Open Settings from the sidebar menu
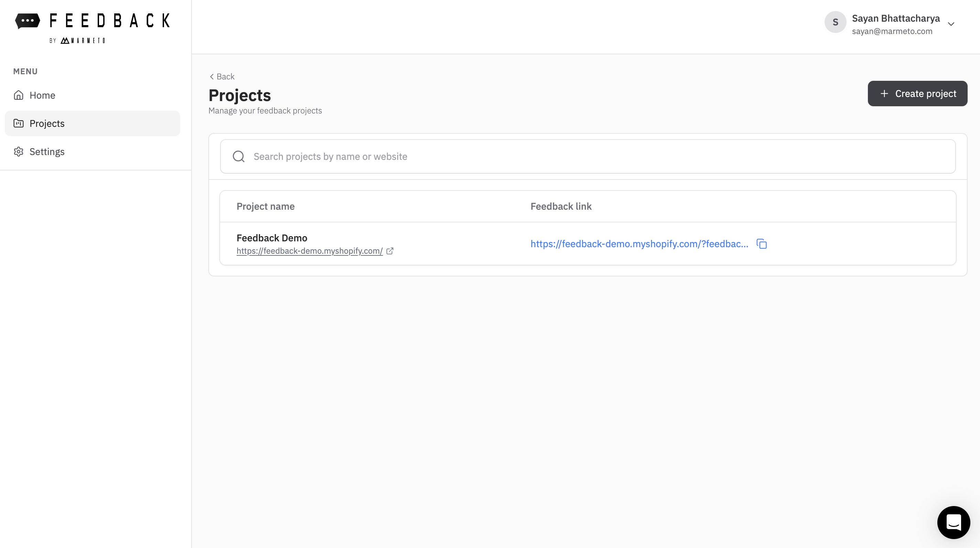The image size is (980, 548). click(47, 152)
